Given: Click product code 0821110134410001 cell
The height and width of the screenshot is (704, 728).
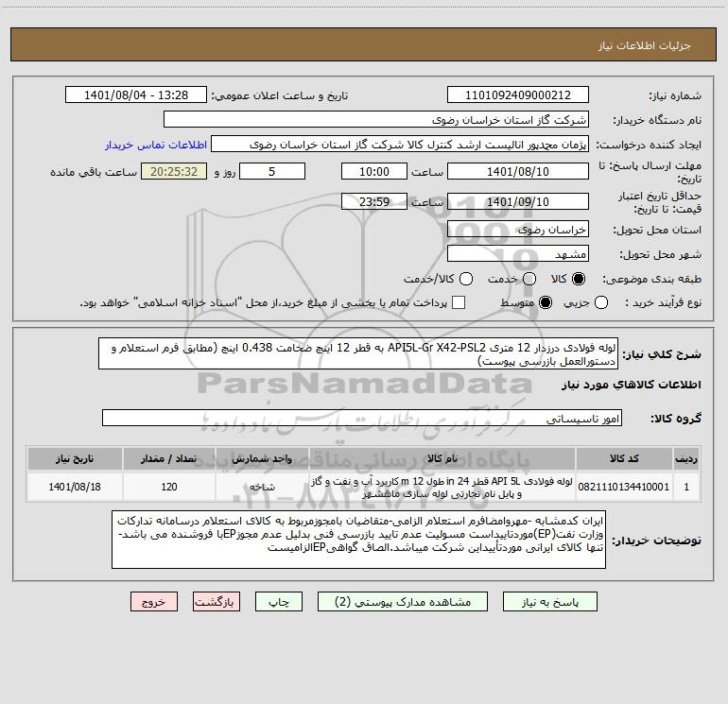Looking at the screenshot, I should (x=624, y=487).
